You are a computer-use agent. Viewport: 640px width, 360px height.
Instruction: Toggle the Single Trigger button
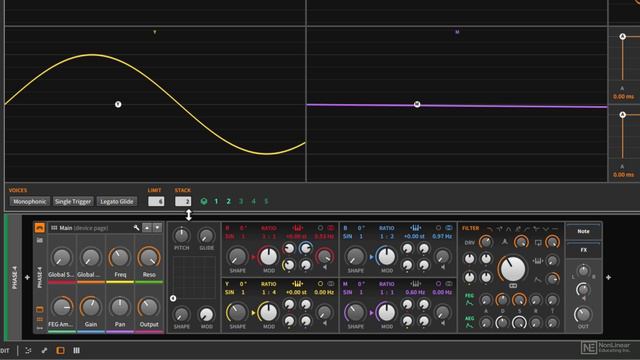(x=73, y=201)
